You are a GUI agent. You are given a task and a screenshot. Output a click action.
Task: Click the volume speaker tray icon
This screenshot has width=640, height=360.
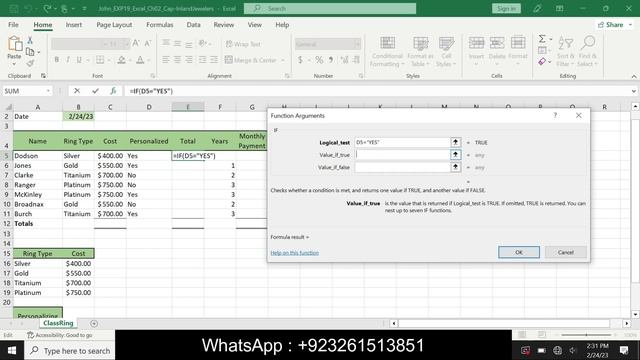point(572,350)
